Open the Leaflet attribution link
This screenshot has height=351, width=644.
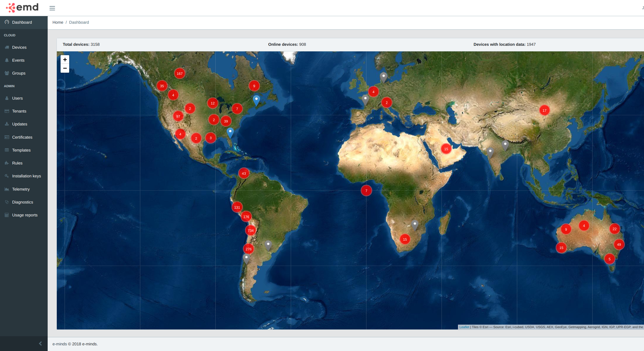464,327
